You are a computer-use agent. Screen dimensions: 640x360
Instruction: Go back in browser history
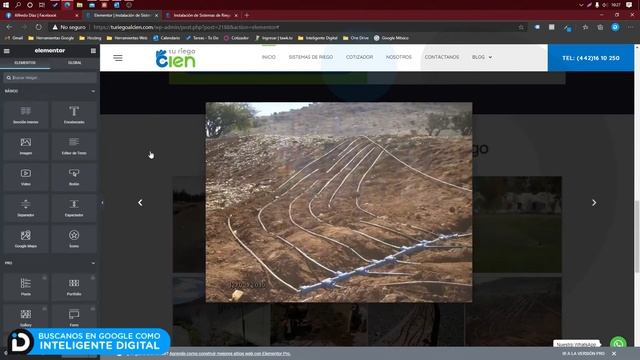point(9,27)
